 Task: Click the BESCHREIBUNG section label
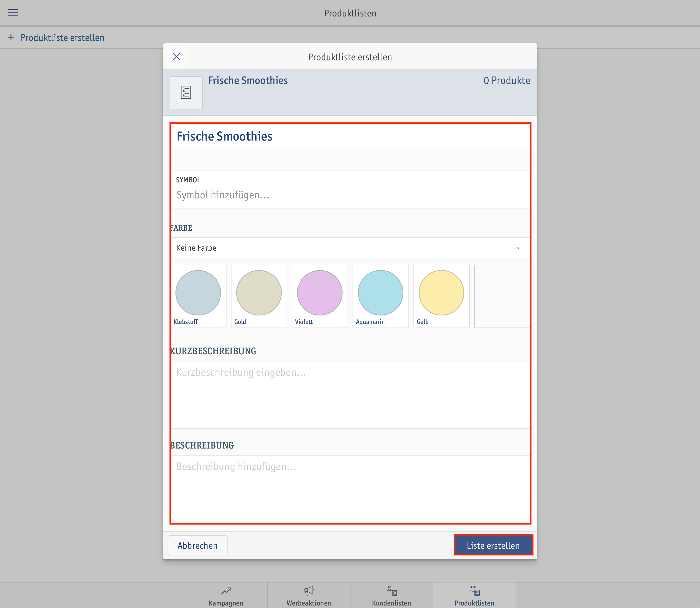tap(202, 445)
